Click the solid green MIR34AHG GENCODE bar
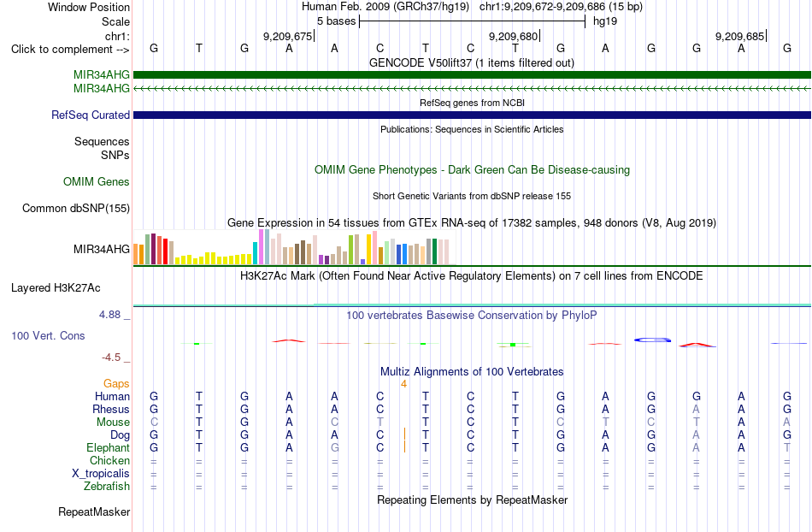This screenshot has width=812, height=532. point(472,75)
